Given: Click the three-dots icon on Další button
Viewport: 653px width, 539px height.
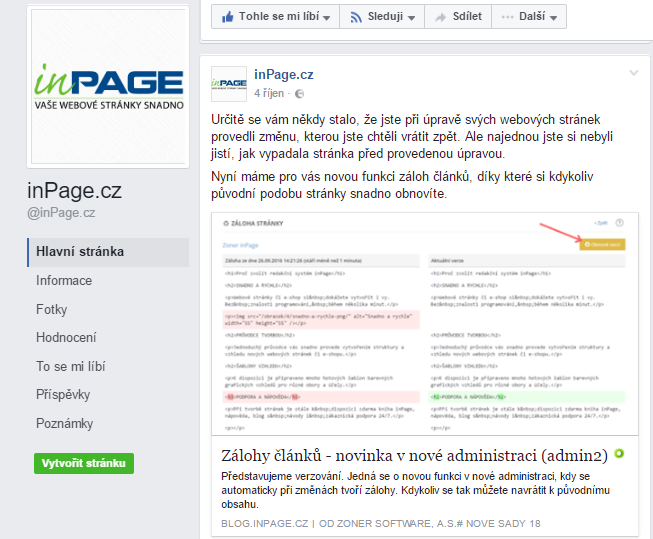Looking at the screenshot, I should pos(509,17).
